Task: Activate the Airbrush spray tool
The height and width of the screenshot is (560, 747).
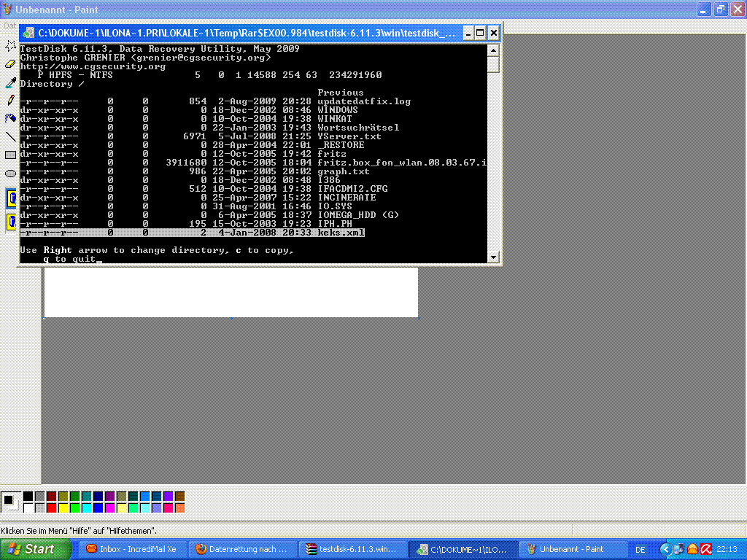Action: point(10,119)
